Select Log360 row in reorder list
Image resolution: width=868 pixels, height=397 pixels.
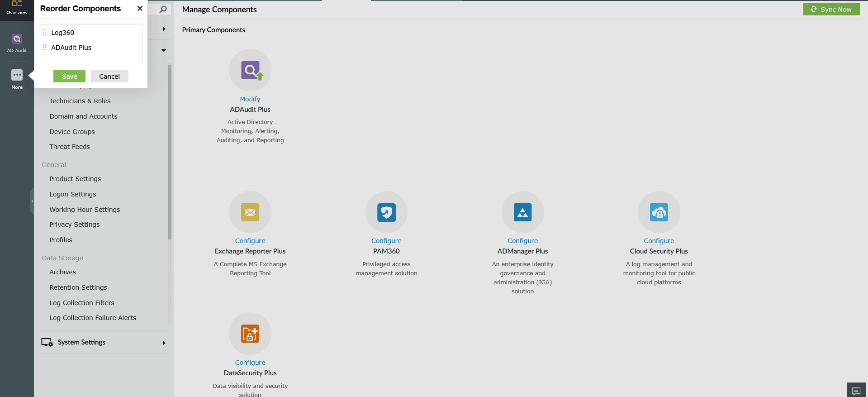coord(91,33)
